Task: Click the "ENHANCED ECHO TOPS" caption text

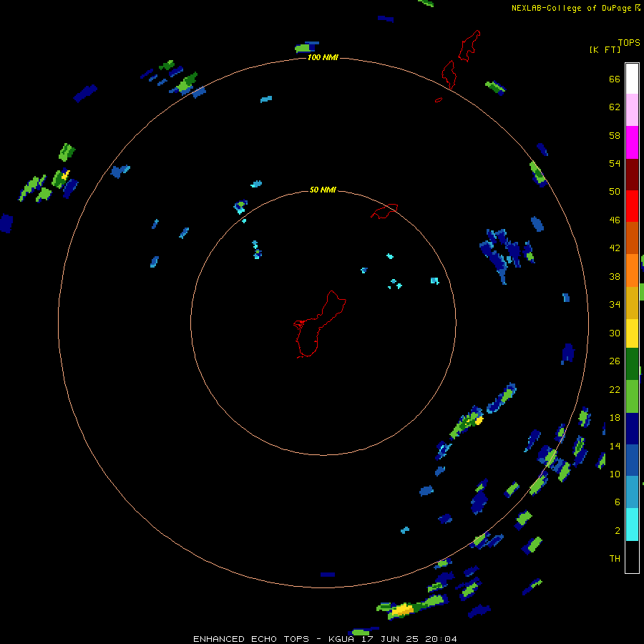Action: (x=251, y=639)
